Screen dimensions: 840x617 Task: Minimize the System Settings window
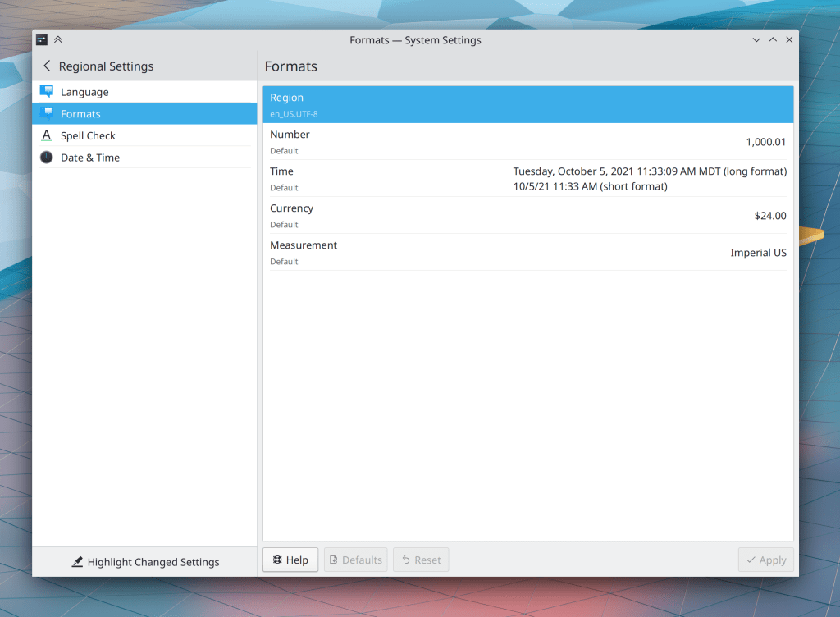click(756, 39)
